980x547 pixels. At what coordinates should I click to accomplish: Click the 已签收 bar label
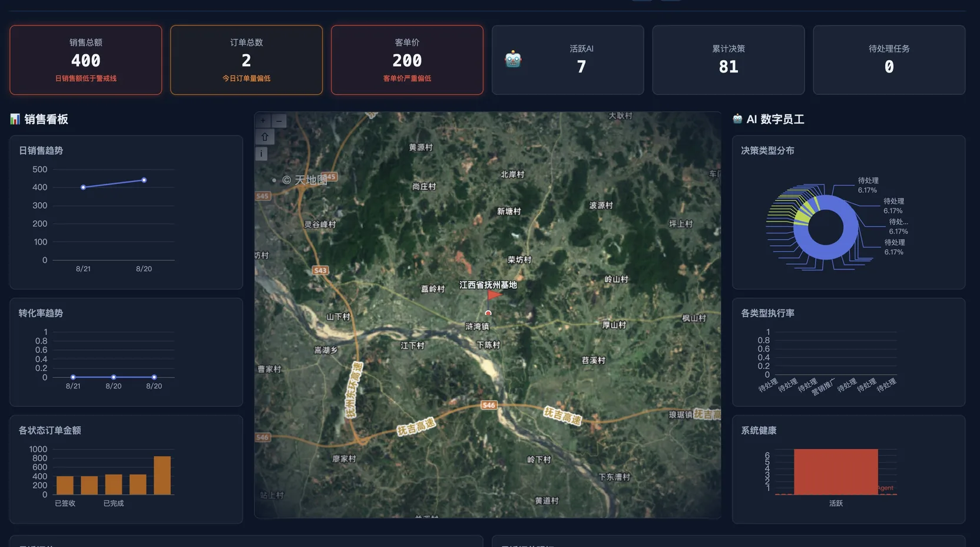click(x=65, y=503)
